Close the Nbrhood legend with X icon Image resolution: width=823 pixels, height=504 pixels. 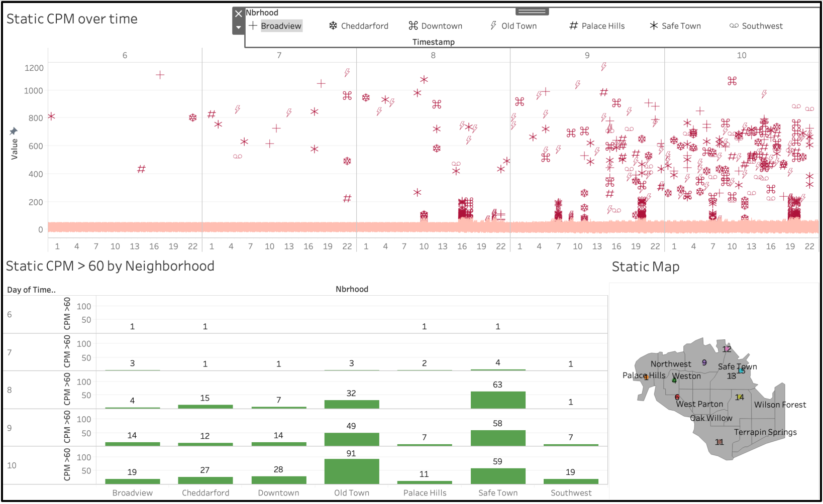239,14
